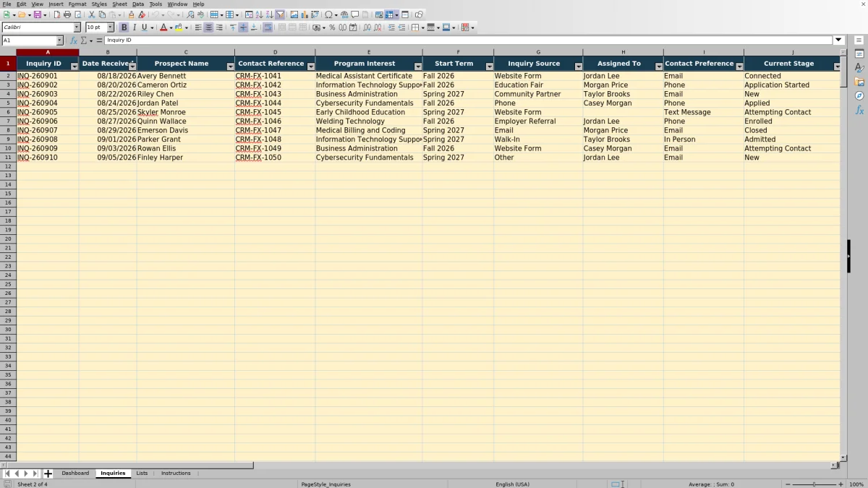Open the font name Calibri dropdown

click(77, 27)
